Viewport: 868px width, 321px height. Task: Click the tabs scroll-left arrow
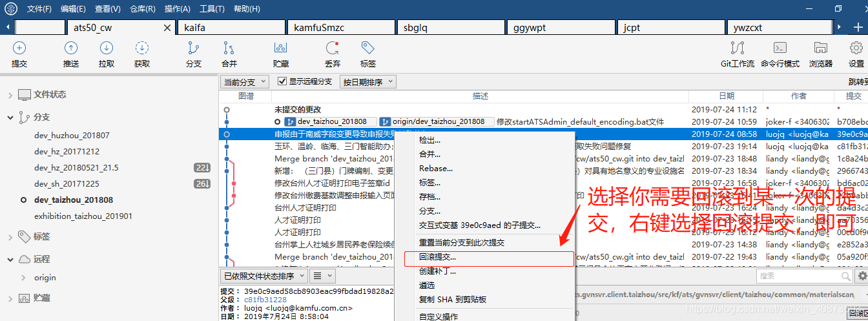(x=7, y=27)
